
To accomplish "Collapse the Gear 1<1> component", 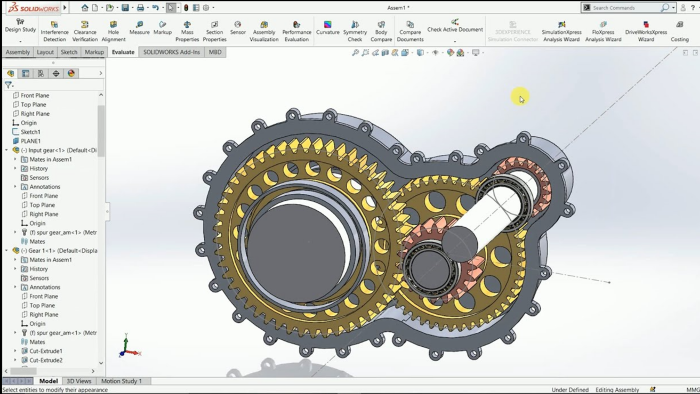I will (7, 251).
